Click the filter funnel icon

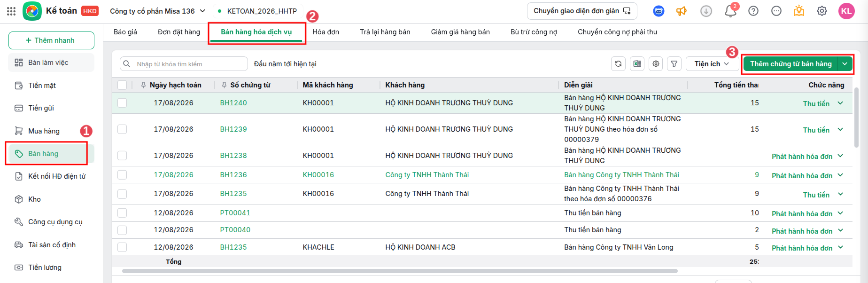pyautogui.click(x=674, y=64)
